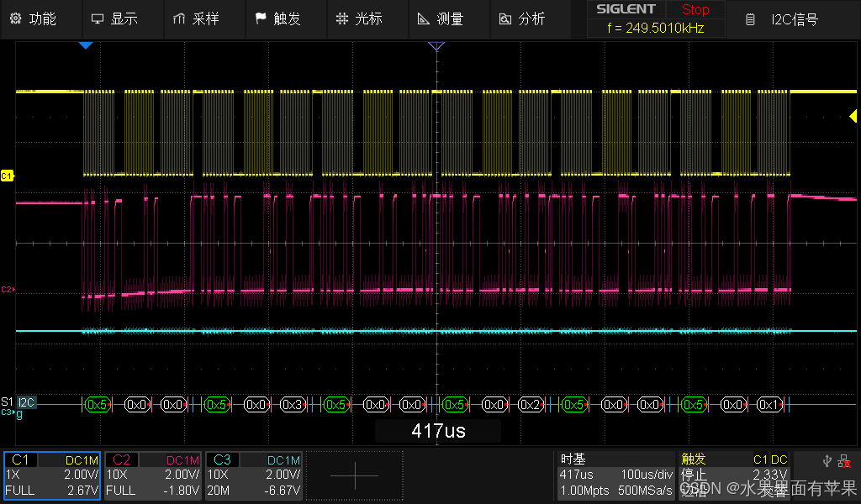Open the C2 channel settings box
The image size is (861, 504).
[x=153, y=476]
